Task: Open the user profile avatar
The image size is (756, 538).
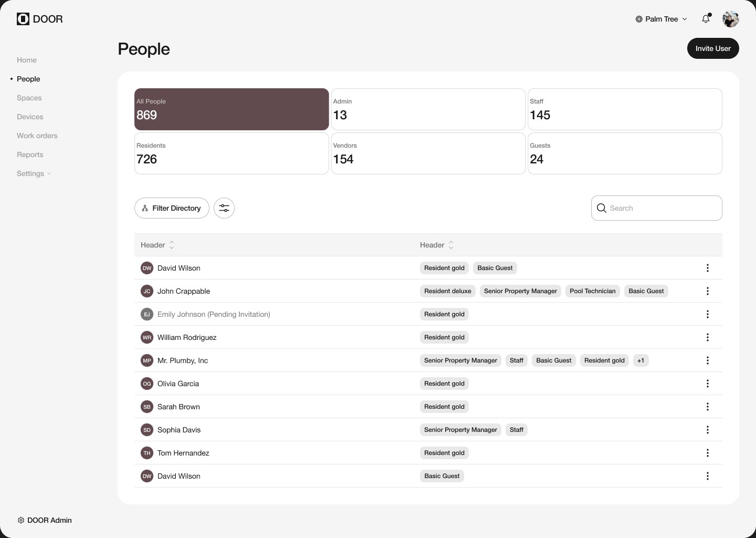Action: coord(731,19)
